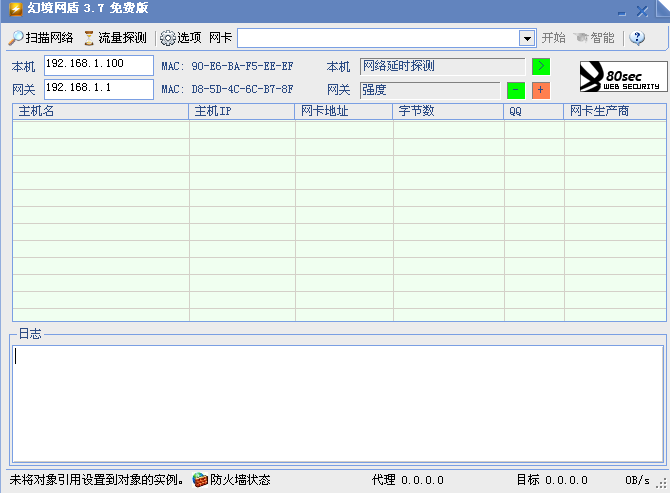Click the 流量探测 hourglass icon

coord(89,38)
